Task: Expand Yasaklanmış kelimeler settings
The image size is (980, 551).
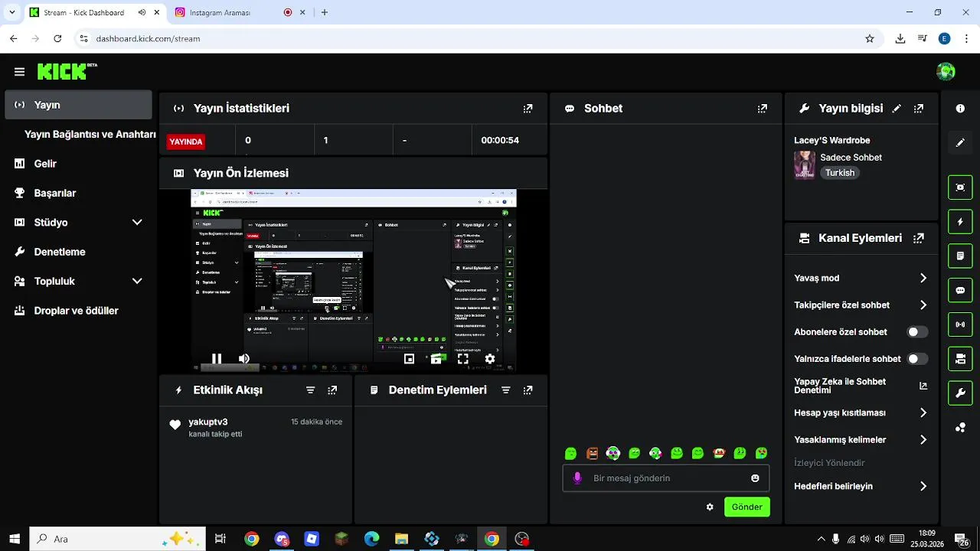Action: 861,440
